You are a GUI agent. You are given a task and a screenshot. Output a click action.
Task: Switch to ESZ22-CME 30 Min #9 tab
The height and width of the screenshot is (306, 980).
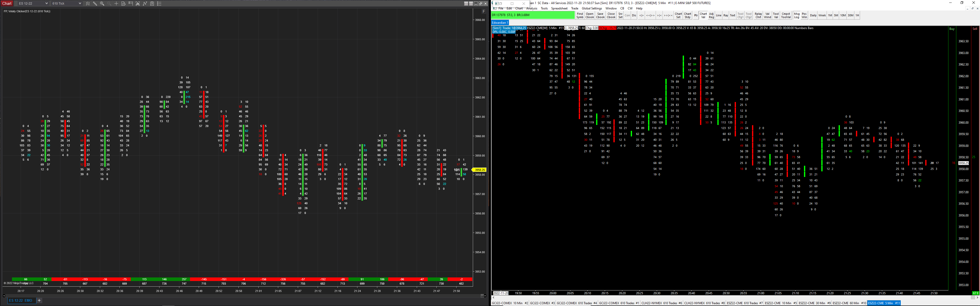click(814, 303)
